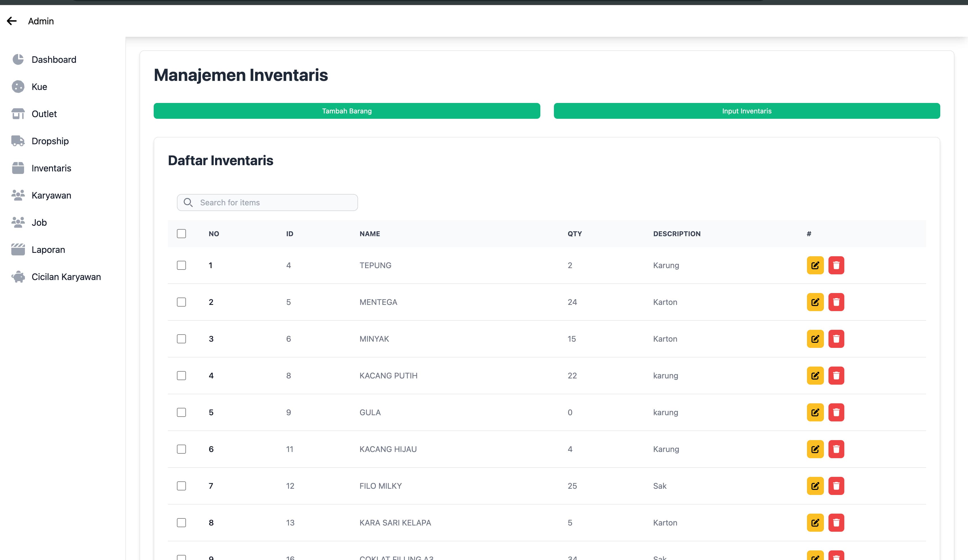Image resolution: width=968 pixels, height=560 pixels.
Task: Click the Input Inventaris button
Action: [746, 111]
